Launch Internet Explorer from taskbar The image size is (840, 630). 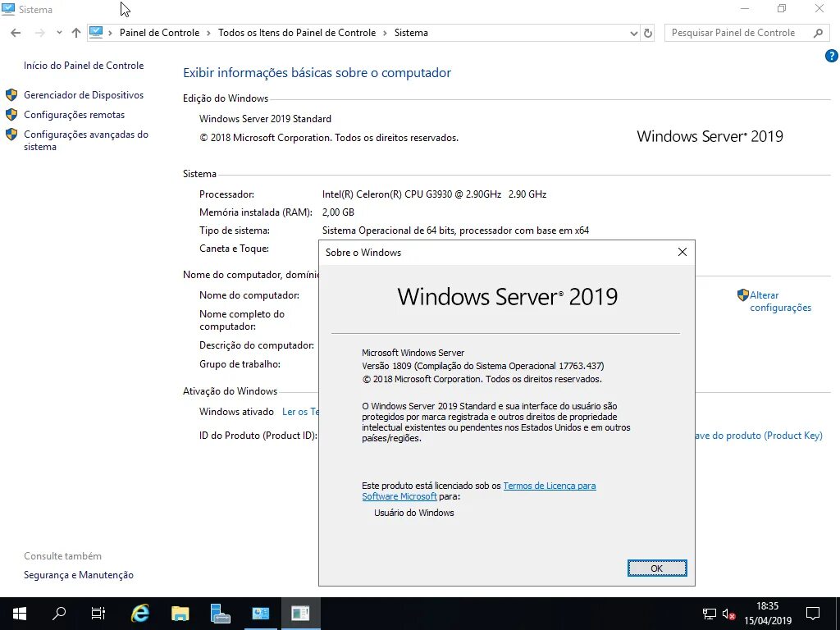pyautogui.click(x=139, y=614)
